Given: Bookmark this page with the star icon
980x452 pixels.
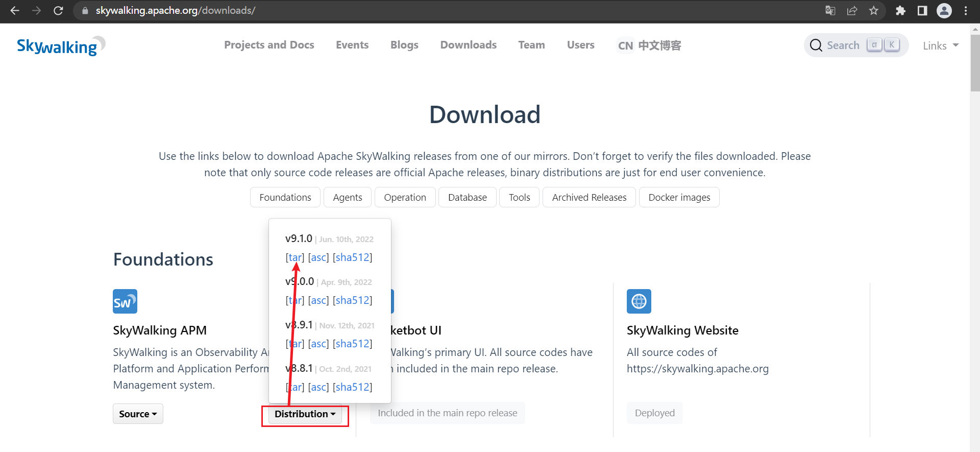Looking at the screenshot, I should [874, 11].
